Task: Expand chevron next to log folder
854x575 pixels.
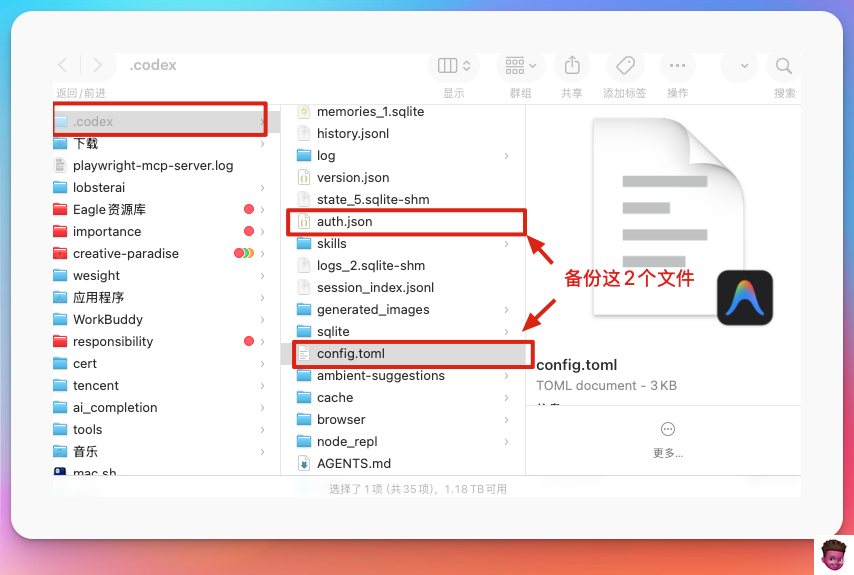Action: point(507,156)
